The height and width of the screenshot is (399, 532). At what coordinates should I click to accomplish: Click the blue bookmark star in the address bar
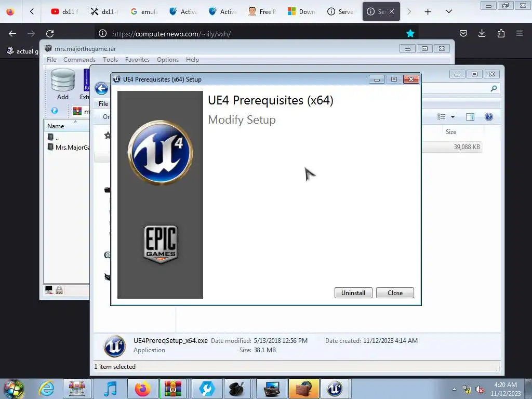410,33
